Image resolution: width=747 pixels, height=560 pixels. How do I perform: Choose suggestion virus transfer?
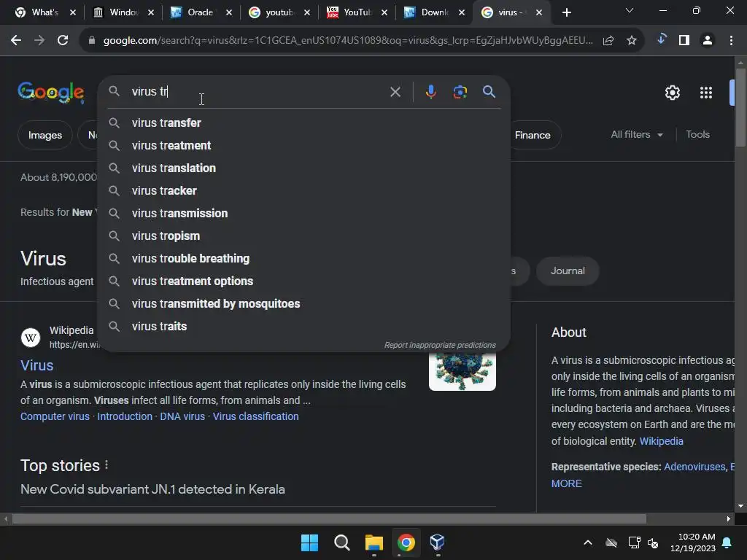(304, 122)
